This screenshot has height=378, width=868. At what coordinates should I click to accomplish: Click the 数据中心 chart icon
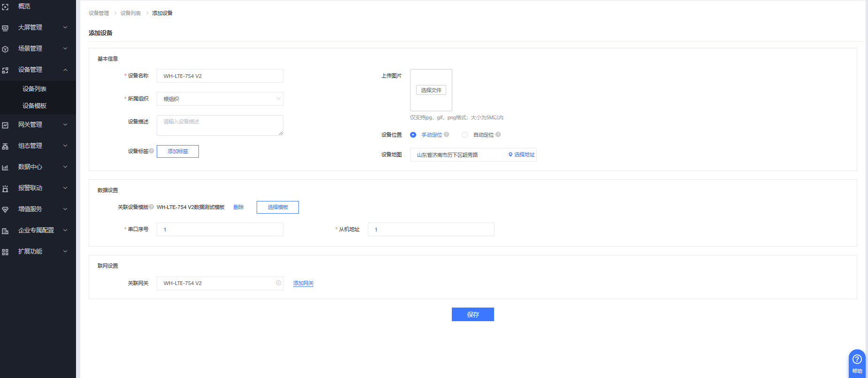pos(5,168)
